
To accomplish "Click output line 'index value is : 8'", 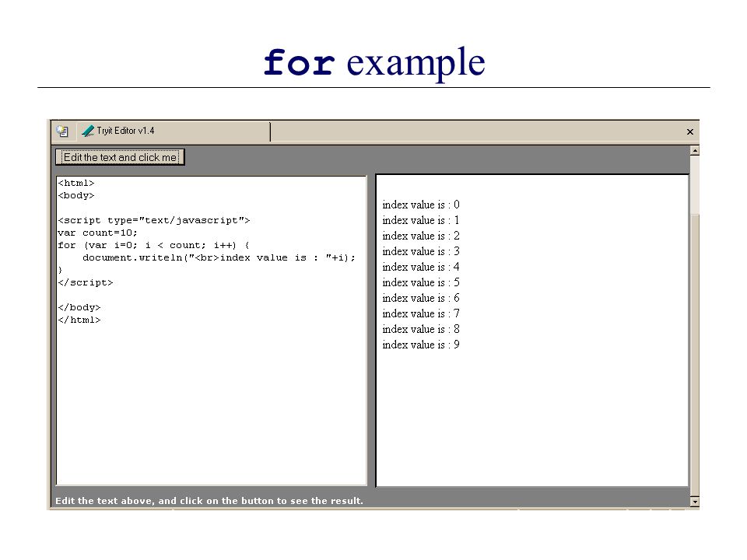I will (x=421, y=329).
